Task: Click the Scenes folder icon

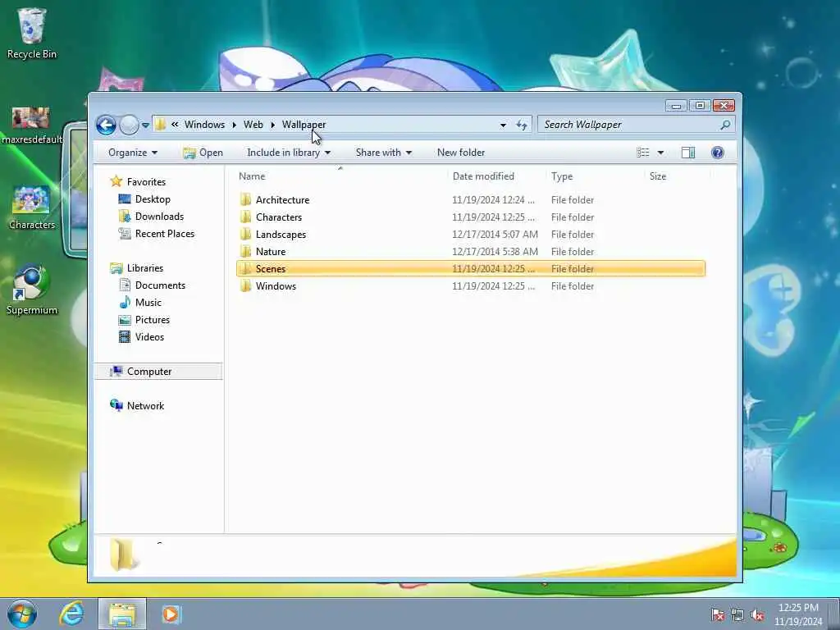Action: 245,268
